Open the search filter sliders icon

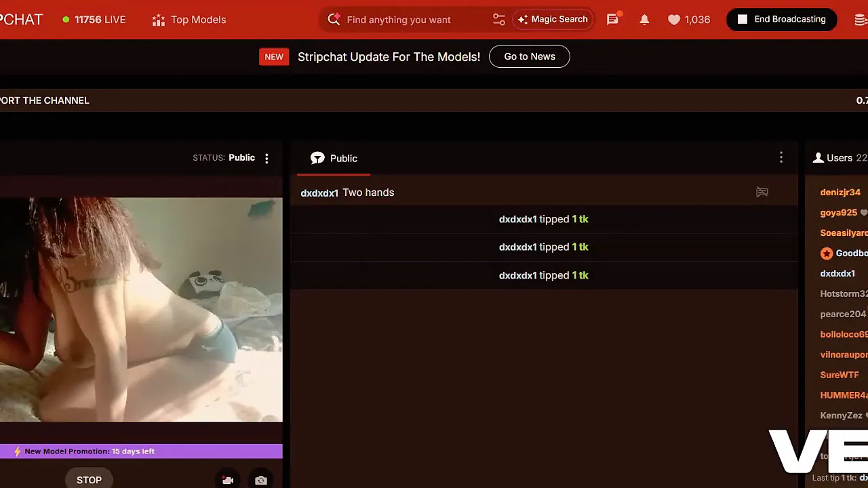point(499,20)
